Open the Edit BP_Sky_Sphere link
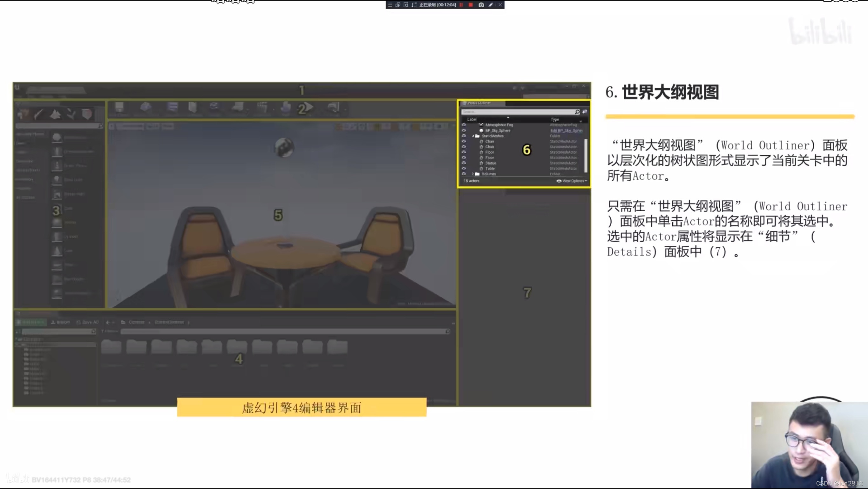This screenshot has height=489, width=868. (x=566, y=131)
